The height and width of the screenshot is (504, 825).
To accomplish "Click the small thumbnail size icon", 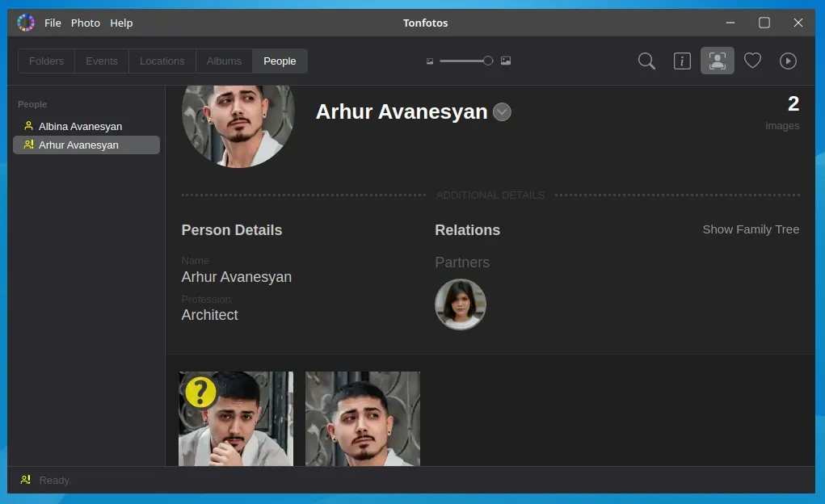I will [x=430, y=61].
